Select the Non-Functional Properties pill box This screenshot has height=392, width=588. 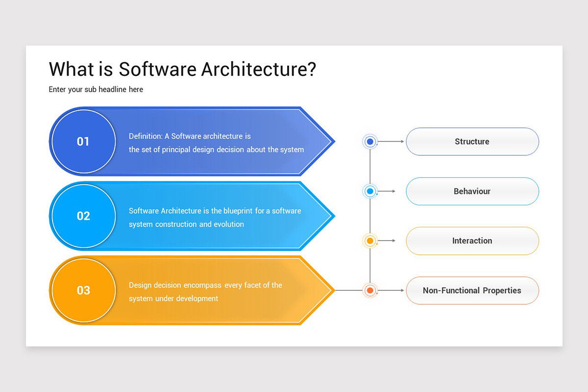pos(472,291)
